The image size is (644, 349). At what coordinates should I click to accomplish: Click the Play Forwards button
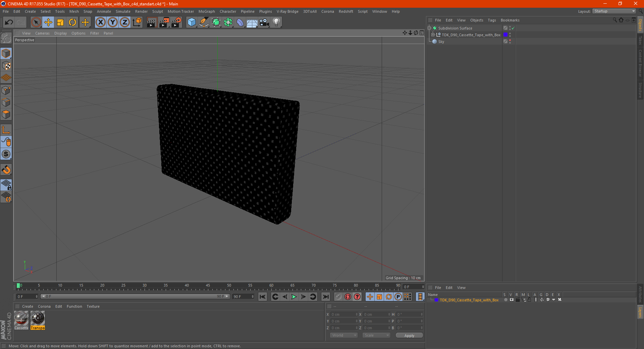(294, 297)
